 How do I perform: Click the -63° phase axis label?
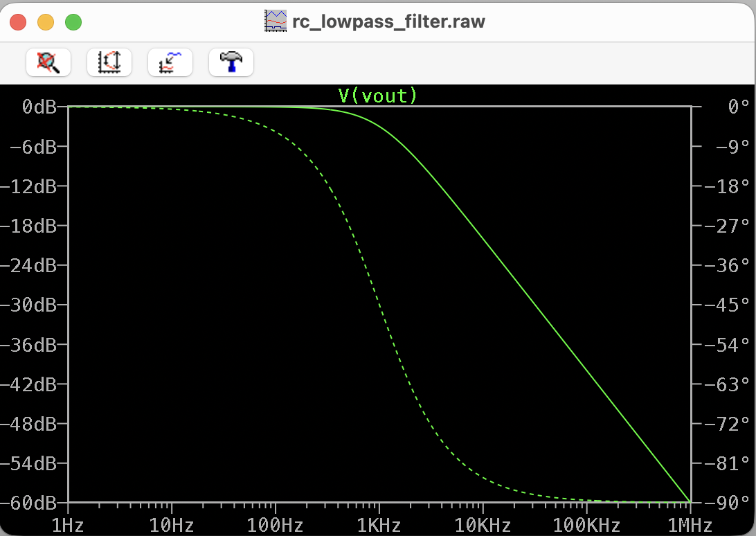[727, 384]
